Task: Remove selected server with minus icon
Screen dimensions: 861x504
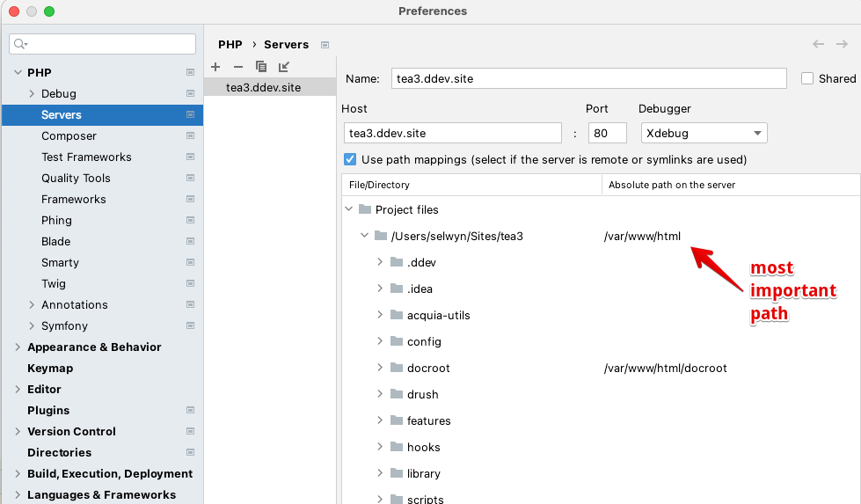Action: [x=237, y=67]
